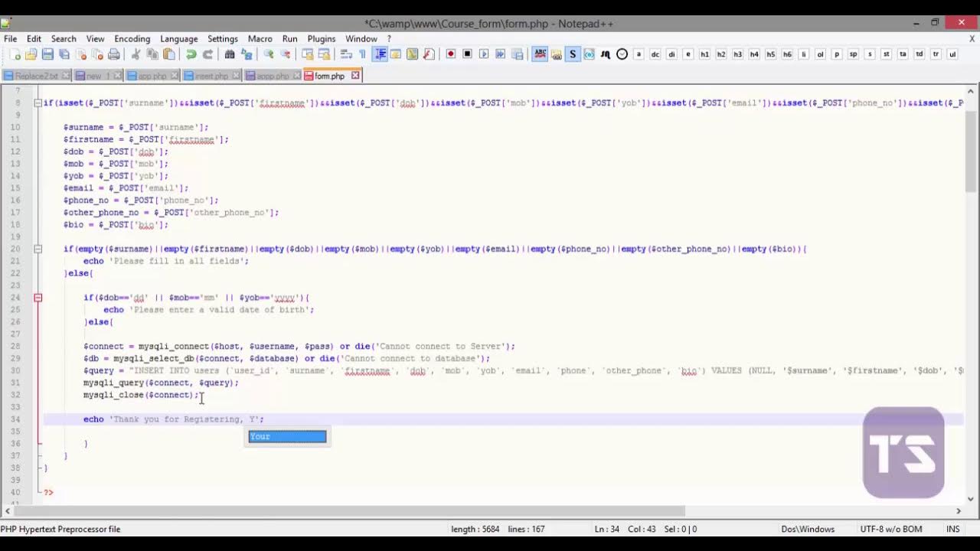980x551 pixels.
Task: Collapse the code block at line 24
Action: pyautogui.click(x=38, y=298)
